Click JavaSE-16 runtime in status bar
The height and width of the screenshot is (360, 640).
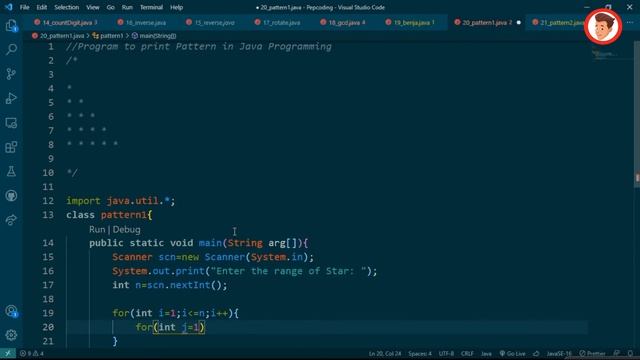(559, 353)
